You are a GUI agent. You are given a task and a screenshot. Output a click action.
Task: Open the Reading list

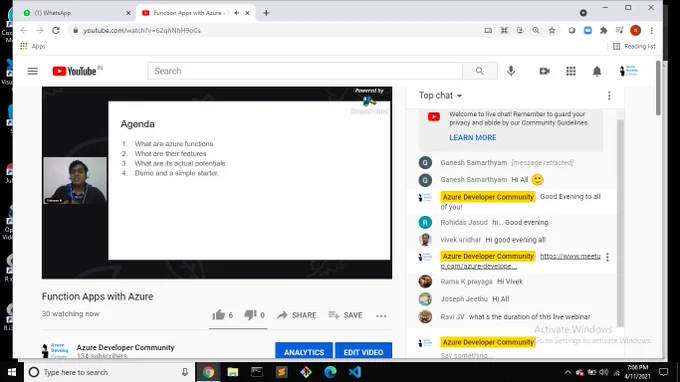[634, 46]
